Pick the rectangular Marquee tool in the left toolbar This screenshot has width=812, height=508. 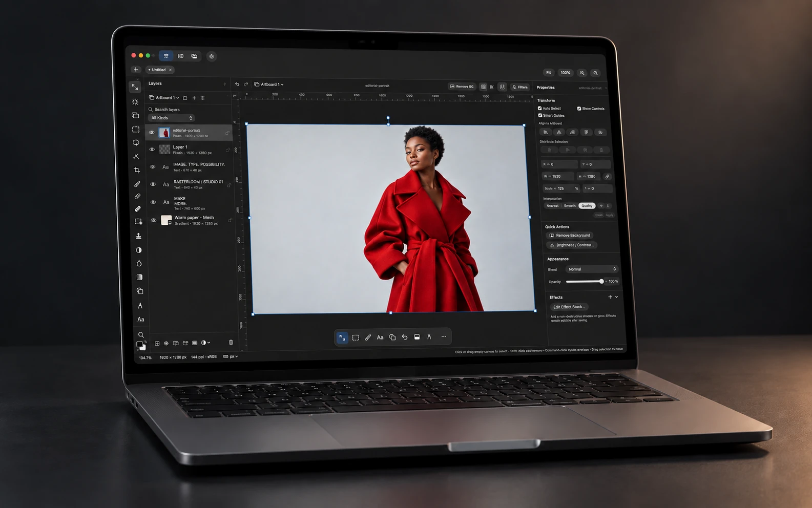click(x=136, y=130)
